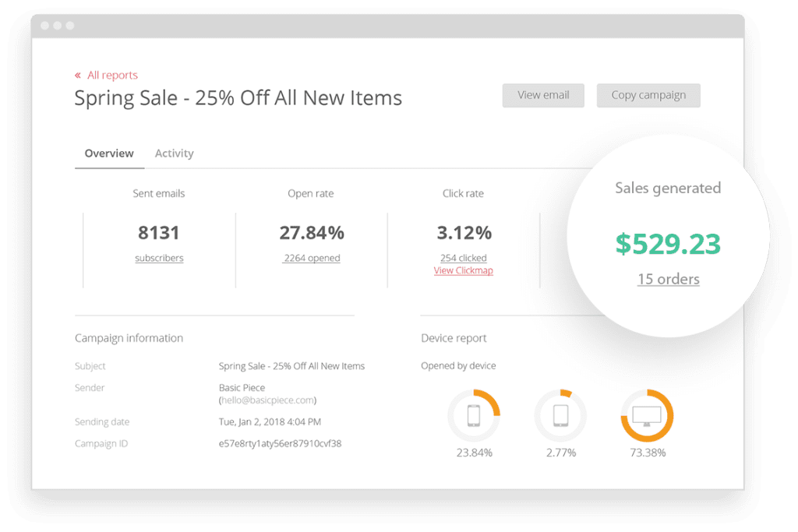Click the 27.84% open rate figure
Image resolution: width=798 pixels, height=532 pixels.
(311, 233)
